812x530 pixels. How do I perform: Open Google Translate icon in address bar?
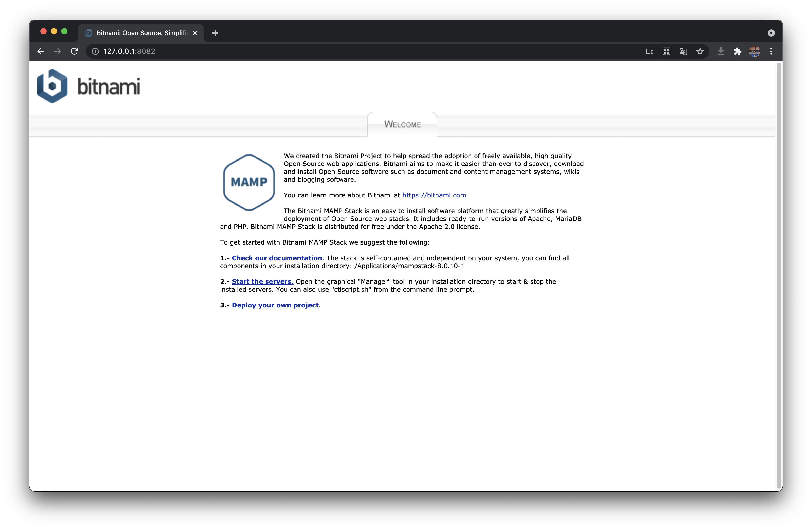click(x=683, y=51)
